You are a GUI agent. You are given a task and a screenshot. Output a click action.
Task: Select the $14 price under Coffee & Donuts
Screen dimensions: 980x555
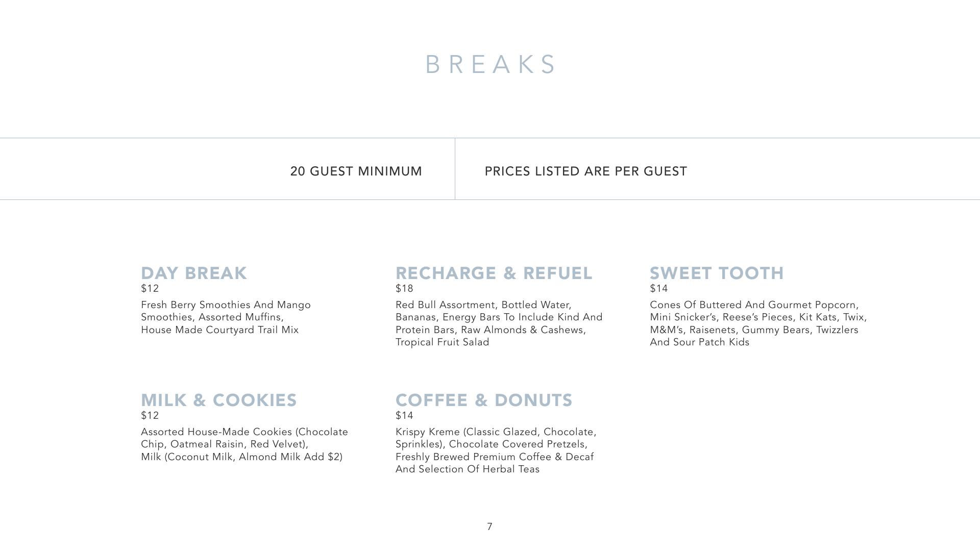pyautogui.click(x=404, y=416)
